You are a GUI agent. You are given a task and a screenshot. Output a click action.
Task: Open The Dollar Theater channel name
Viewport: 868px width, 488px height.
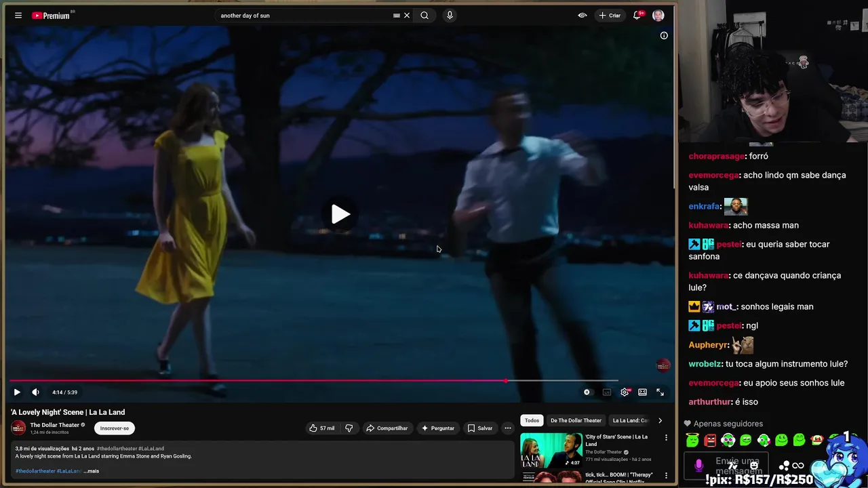click(x=55, y=425)
